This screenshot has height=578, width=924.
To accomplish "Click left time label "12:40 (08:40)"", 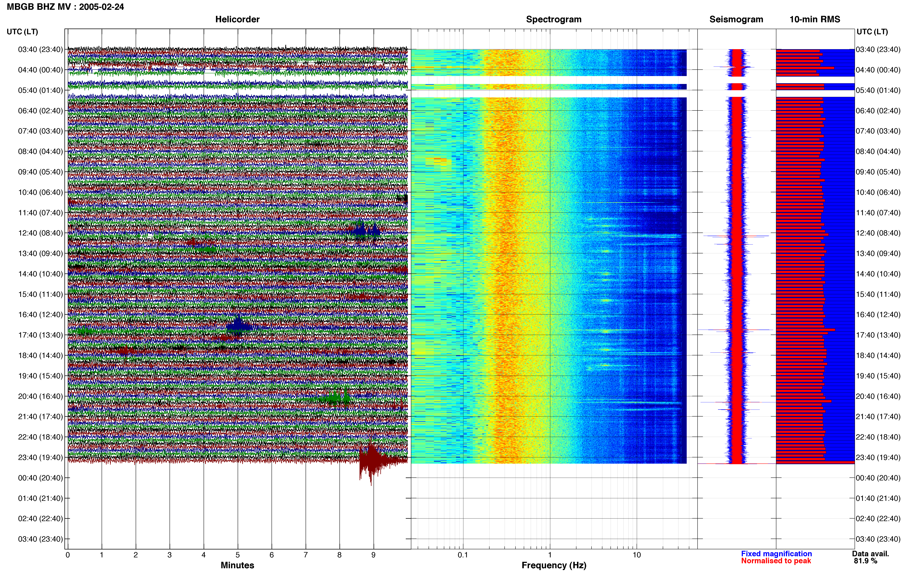I will pos(41,233).
